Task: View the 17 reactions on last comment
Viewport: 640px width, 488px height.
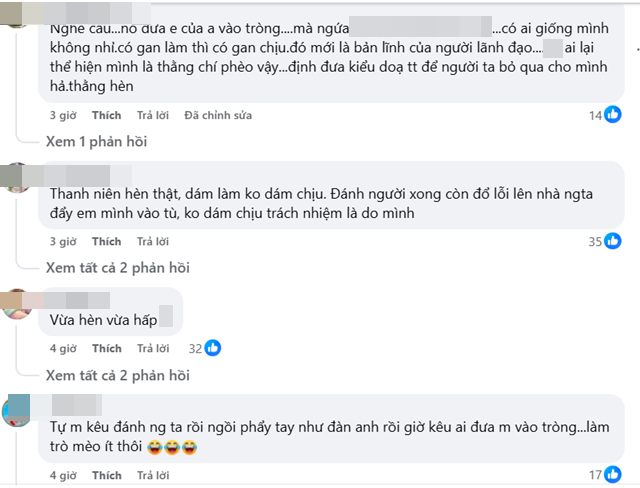Action: point(613,474)
